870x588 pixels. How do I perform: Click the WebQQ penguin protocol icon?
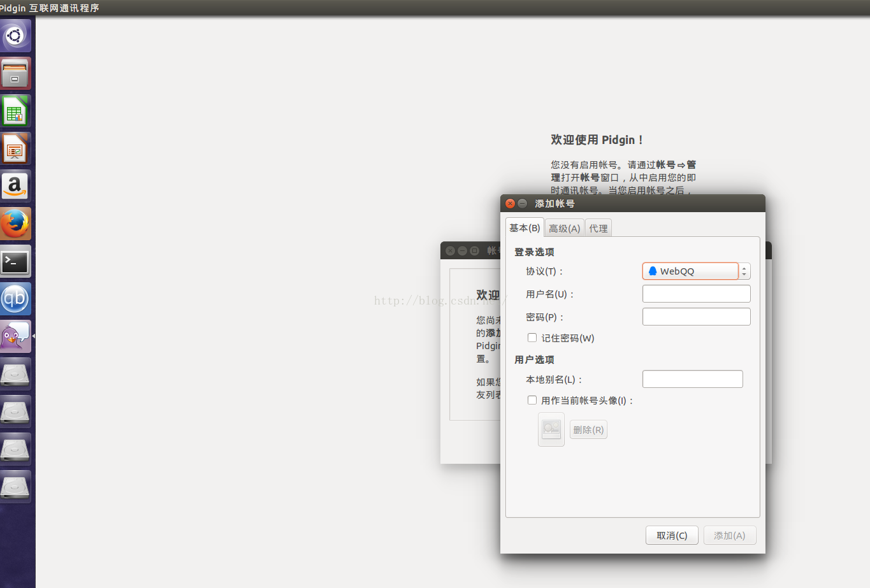point(653,271)
